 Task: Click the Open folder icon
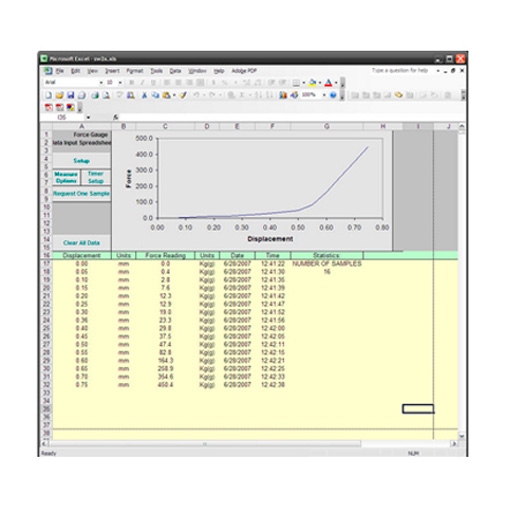pyautogui.click(x=60, y=95)
